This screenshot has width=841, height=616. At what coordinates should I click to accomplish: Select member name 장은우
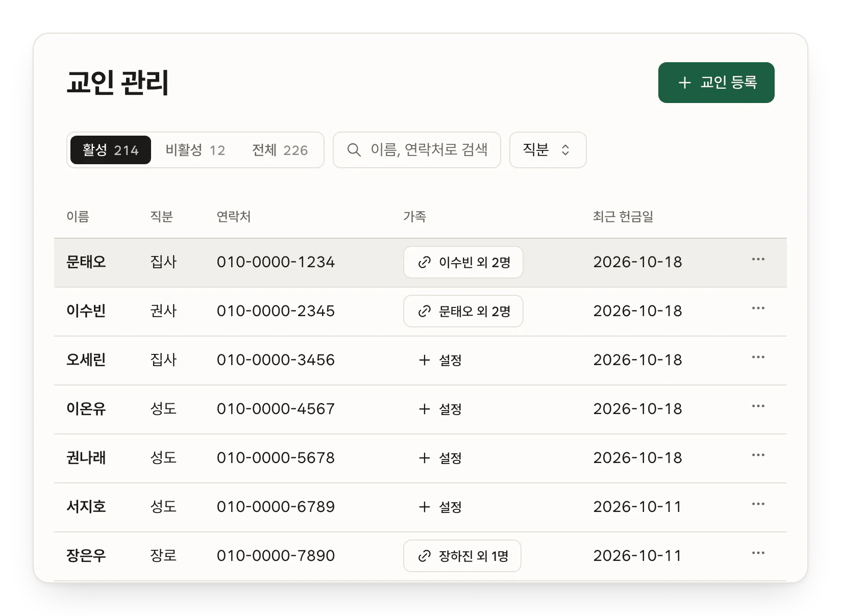(x=86, y=556)
